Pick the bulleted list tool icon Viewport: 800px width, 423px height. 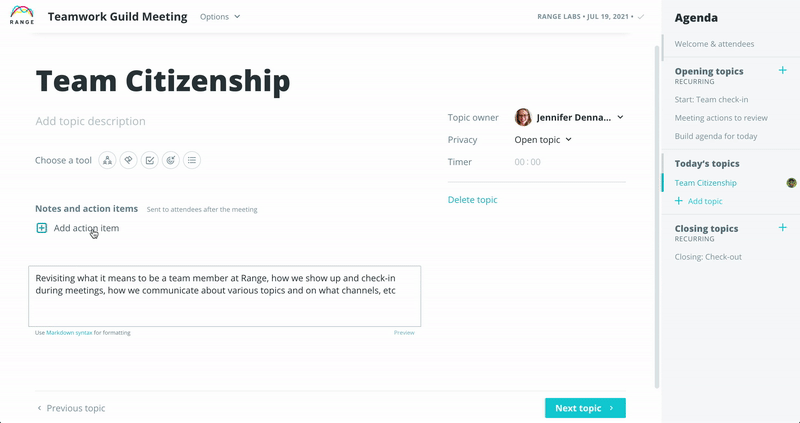click(192, 160)
